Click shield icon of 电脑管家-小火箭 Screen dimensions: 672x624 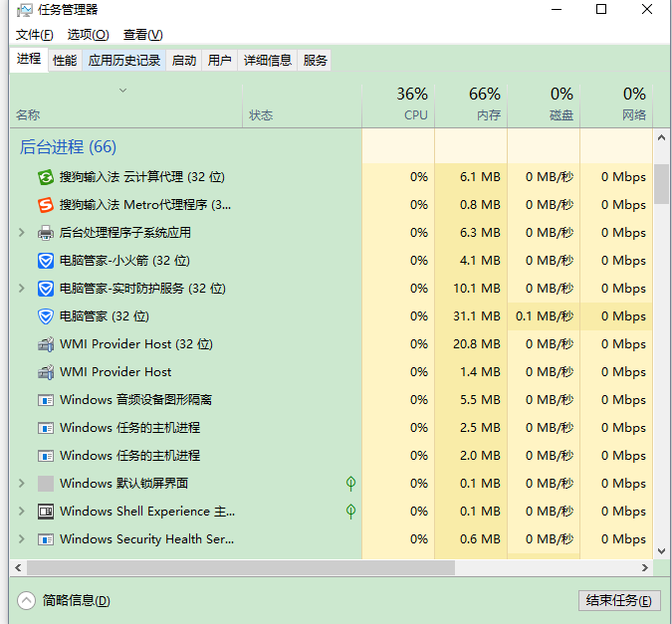point(46,261)
